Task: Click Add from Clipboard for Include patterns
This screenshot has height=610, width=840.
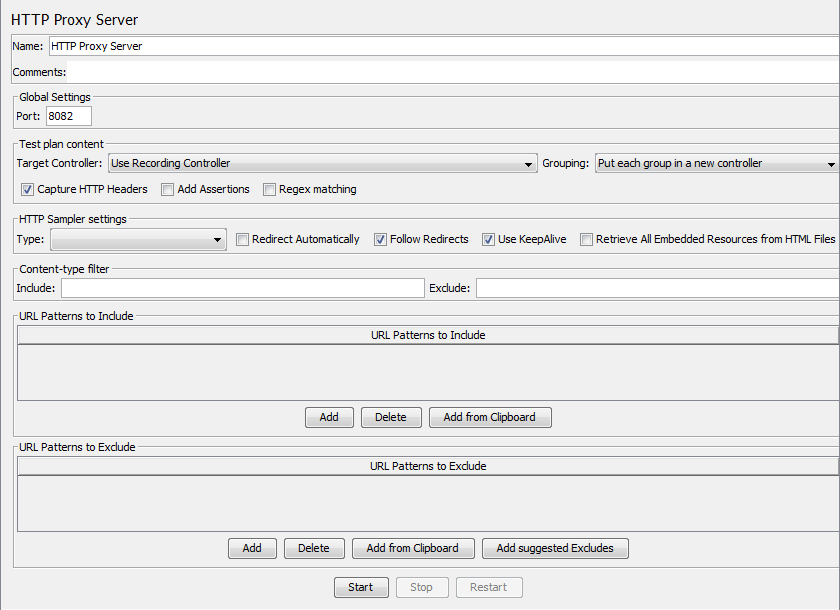Action: tap(490, 417)
